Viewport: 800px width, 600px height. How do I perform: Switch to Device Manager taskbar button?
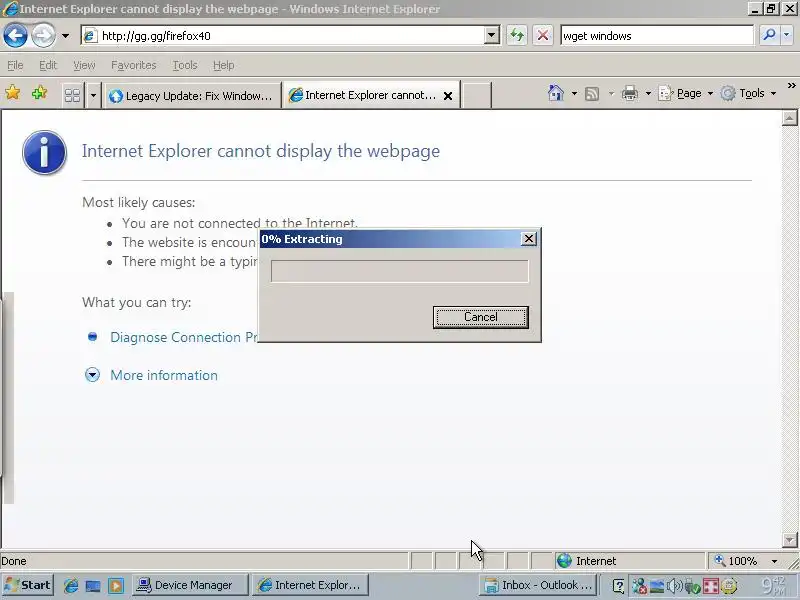point(190,585)
